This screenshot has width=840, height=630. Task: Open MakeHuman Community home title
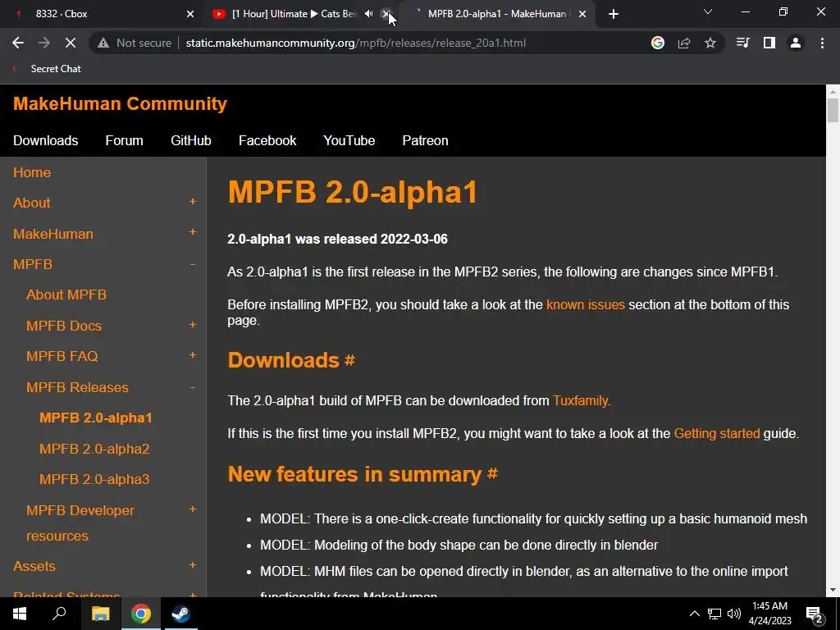pos(120,103)
